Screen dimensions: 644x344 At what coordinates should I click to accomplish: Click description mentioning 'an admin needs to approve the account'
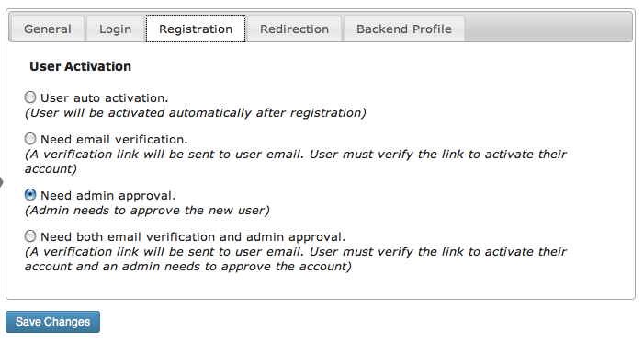pyautogui.click(x=295, y=259)
